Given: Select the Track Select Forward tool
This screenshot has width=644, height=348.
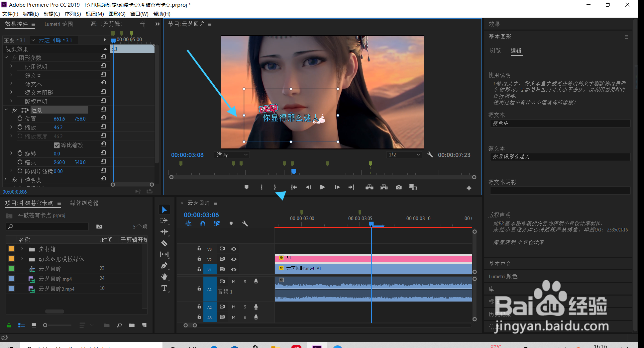Looking at the screenshot, I should (x=164, y=220).
